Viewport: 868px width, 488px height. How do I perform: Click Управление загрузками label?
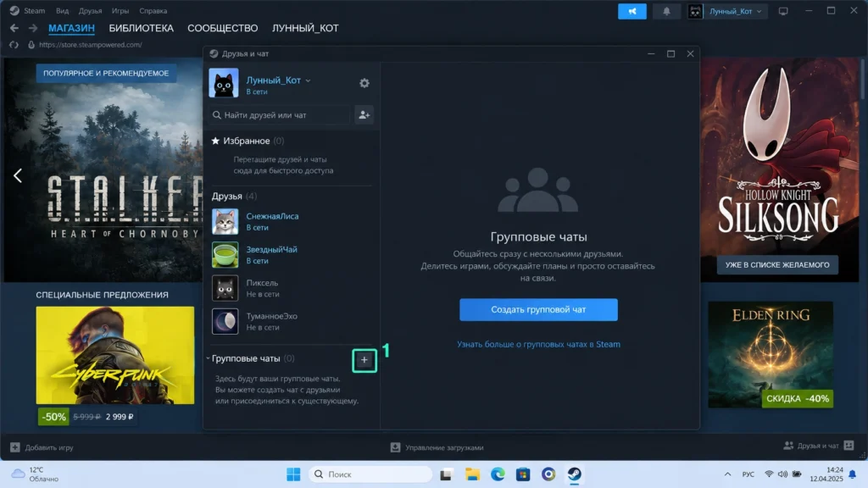[x=444, y=447]
